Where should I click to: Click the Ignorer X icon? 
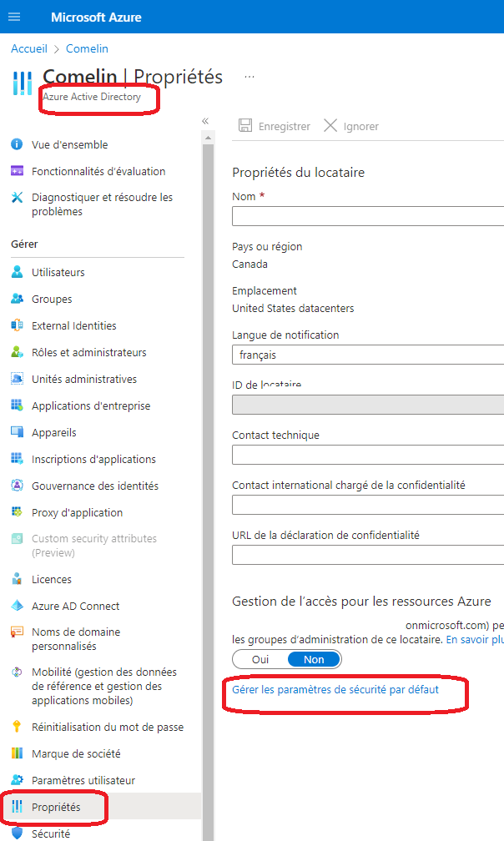tap(330, 125)
